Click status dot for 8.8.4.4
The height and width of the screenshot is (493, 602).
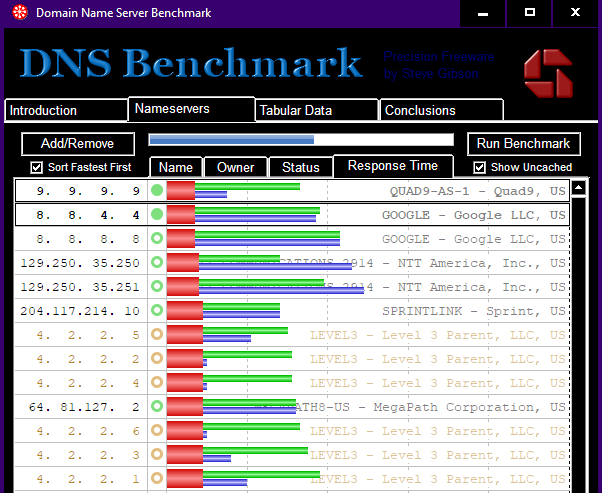157,214
